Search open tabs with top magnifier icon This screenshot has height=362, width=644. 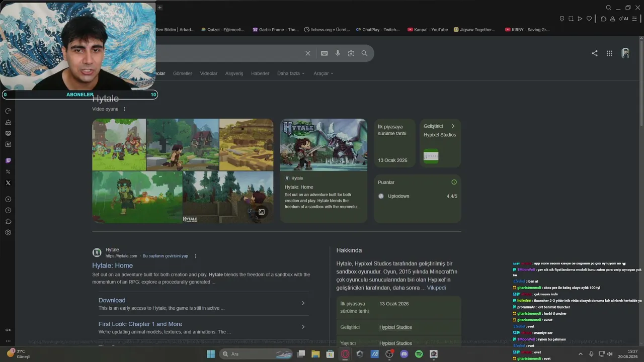[608, 8]
